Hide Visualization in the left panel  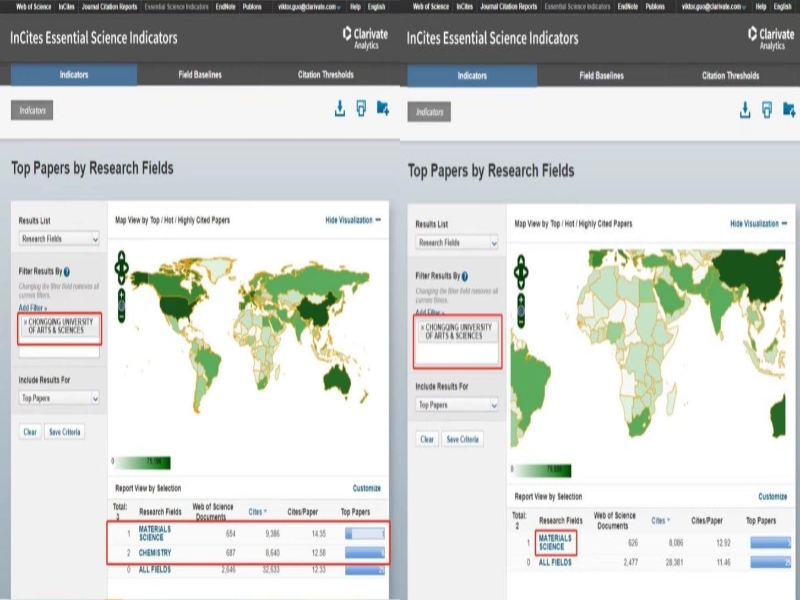pyautogui.click(x=352, y=220)
